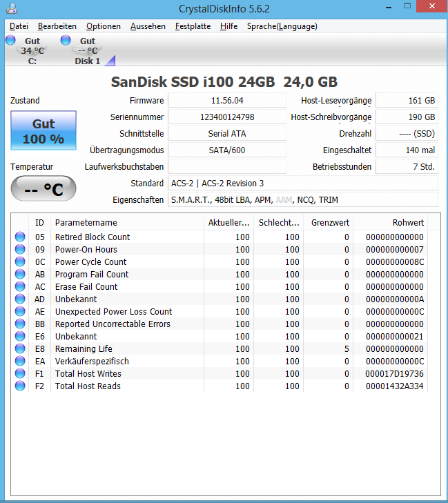This screenshot has height=503, width=448.
Task: Click status orb of the AD Unbekannt row
Action: click(20, 299)
